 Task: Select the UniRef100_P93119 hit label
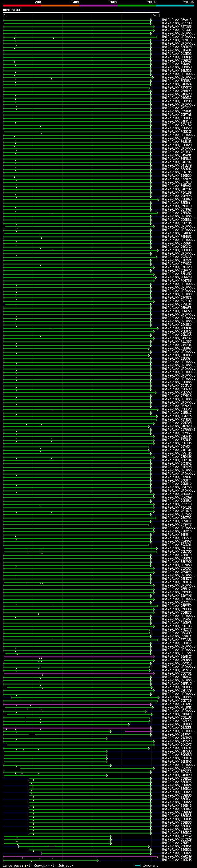[177, 504]
